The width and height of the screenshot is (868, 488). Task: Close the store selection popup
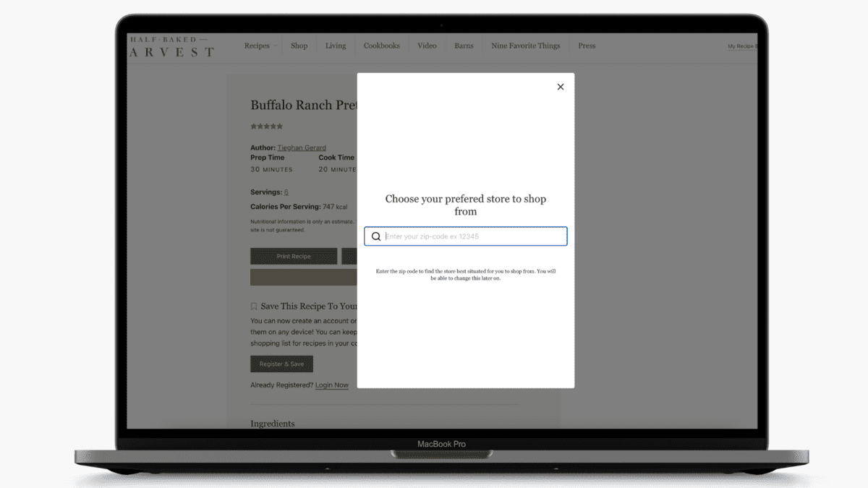[560, 87]
